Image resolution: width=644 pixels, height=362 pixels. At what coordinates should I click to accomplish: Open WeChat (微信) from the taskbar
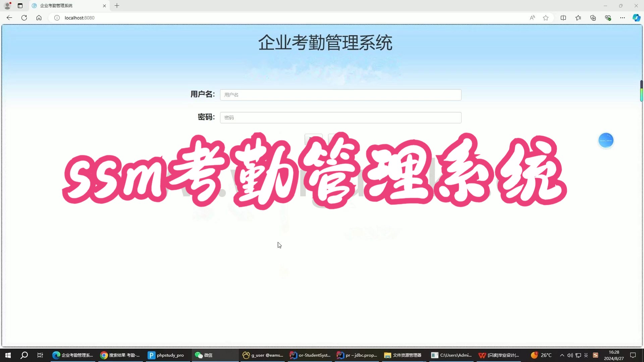click(x=205, y=355)
